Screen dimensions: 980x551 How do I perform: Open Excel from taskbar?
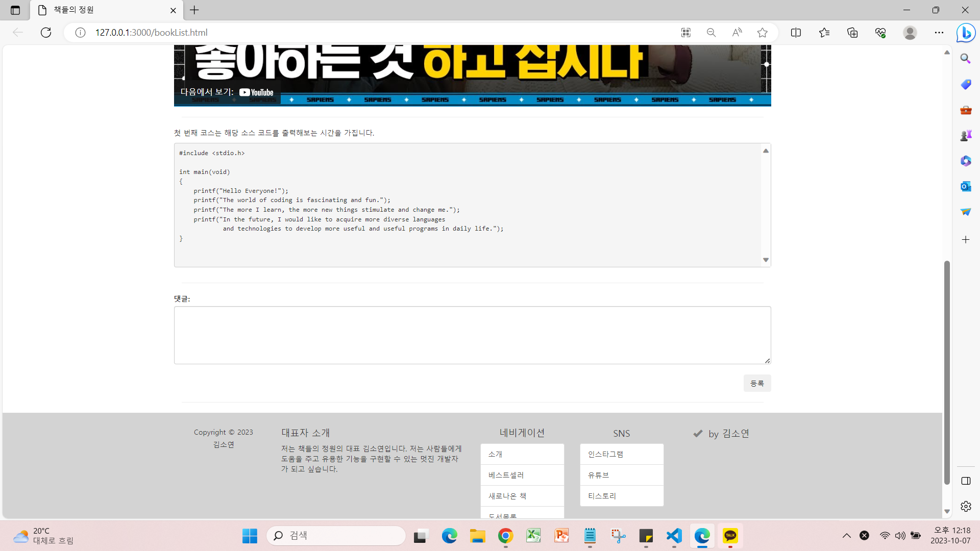click(533, 536)
